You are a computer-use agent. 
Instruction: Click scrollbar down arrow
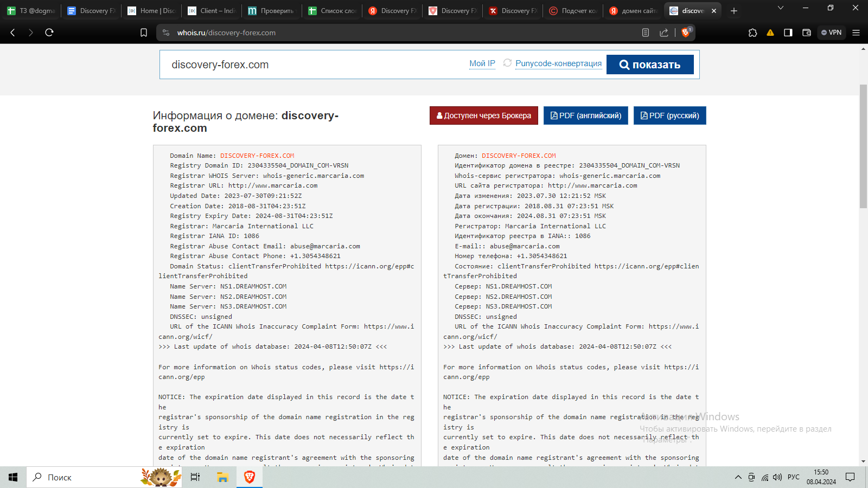pos(863,461)
